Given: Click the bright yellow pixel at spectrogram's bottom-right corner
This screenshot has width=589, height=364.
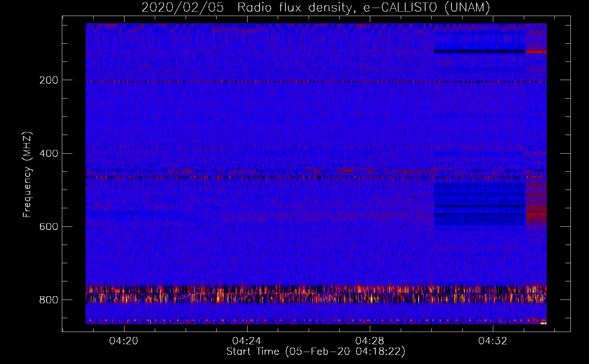Looking at the screenshot, I should coord(543,323).
